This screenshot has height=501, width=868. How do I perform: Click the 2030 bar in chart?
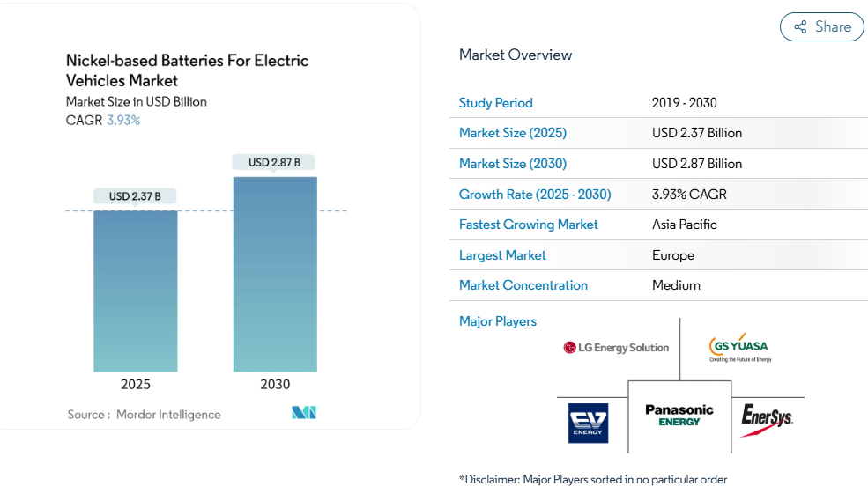point(275,274)
